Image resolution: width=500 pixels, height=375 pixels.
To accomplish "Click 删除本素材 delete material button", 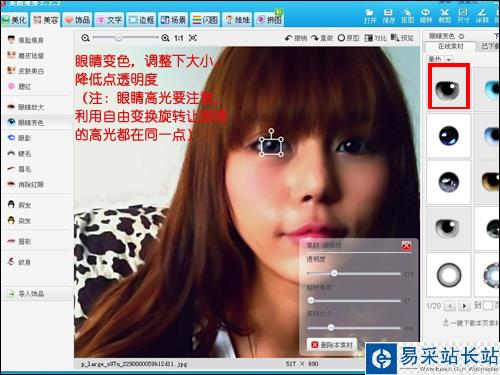I will click(332, 345).
